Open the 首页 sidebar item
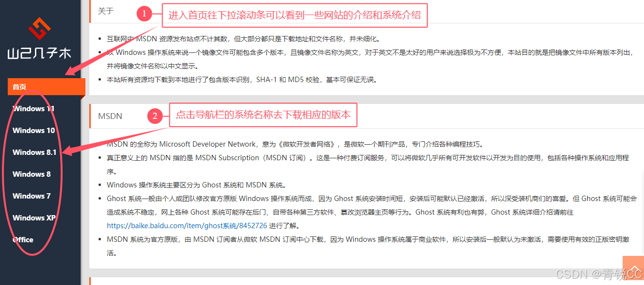 click(46, 87)
